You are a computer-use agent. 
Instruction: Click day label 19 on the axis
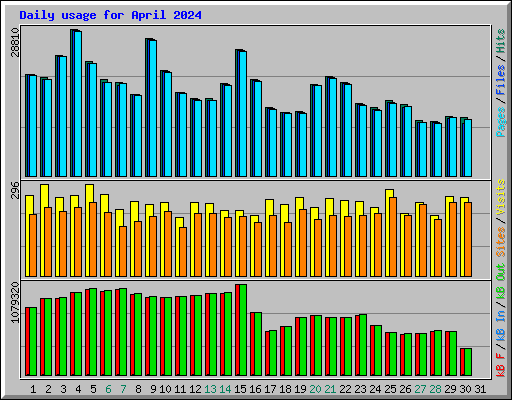300,389
